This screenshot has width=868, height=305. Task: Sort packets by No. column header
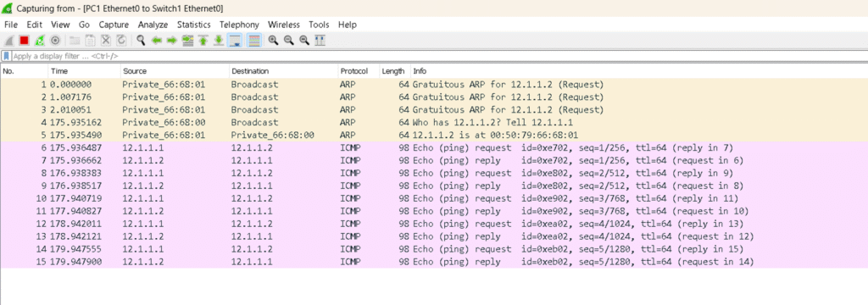[24, 71]
